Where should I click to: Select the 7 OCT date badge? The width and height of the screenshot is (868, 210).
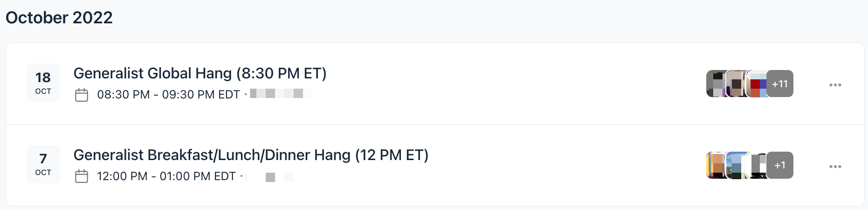pos(43,164)
